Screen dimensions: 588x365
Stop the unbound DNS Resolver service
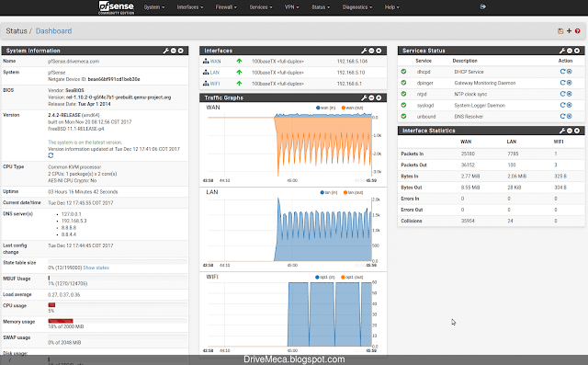[570, 116]
